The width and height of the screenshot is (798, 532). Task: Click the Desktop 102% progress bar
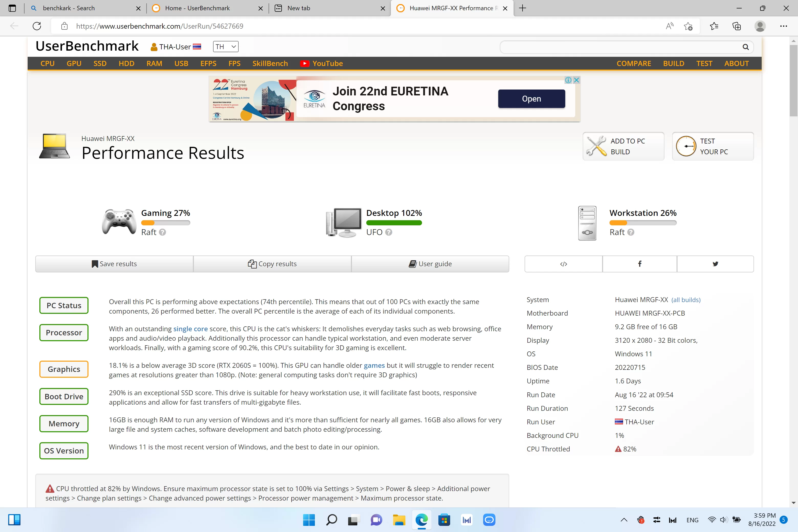tap(394, 223)
